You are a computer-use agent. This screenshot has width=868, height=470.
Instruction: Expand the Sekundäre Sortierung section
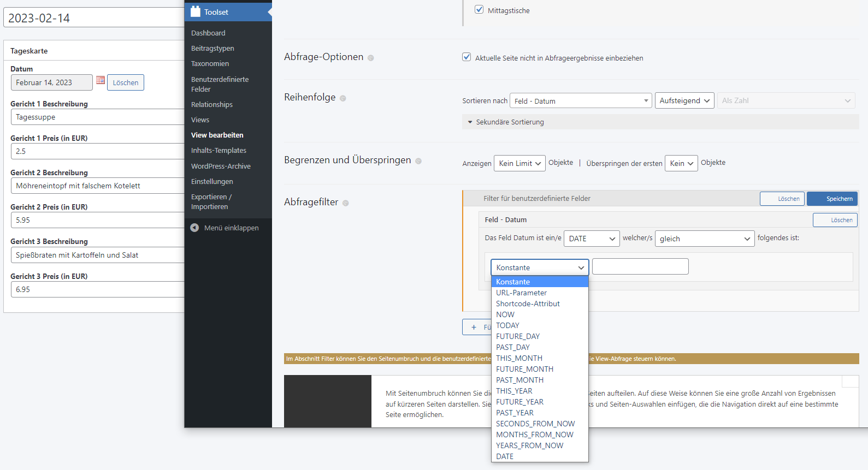point(506,122)
